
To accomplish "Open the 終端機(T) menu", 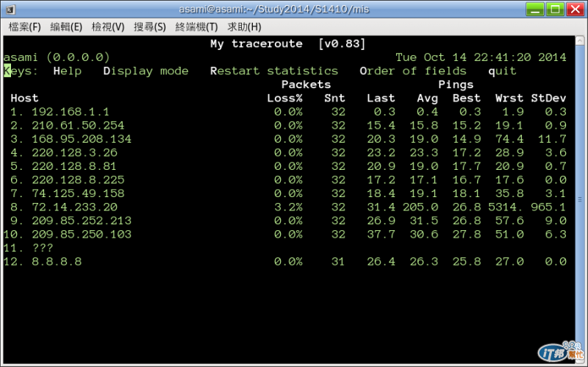I will 196,27.
